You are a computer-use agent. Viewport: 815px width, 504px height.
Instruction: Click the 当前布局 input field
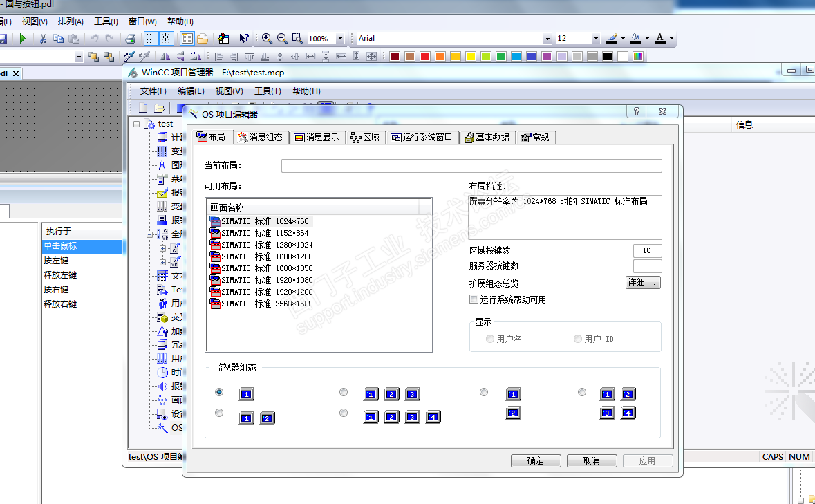pos(471,166)
